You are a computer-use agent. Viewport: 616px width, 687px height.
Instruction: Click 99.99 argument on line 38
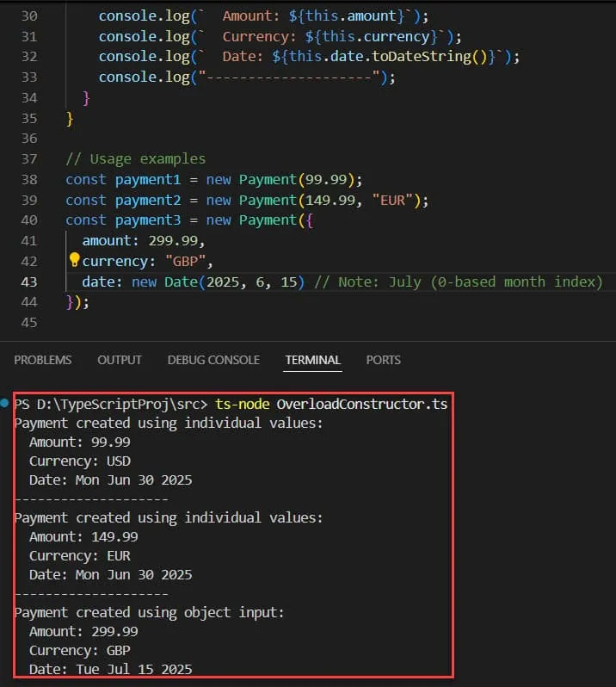click(x=326, y=180)
